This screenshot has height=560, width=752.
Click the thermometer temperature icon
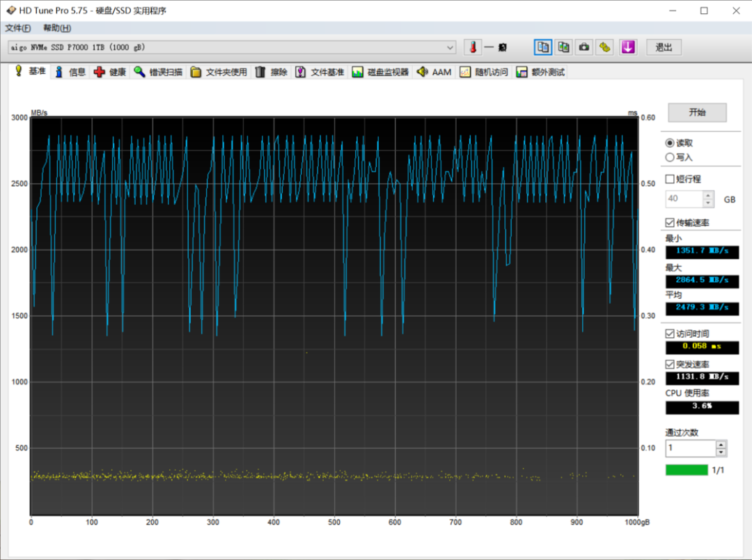coord(473,47)
